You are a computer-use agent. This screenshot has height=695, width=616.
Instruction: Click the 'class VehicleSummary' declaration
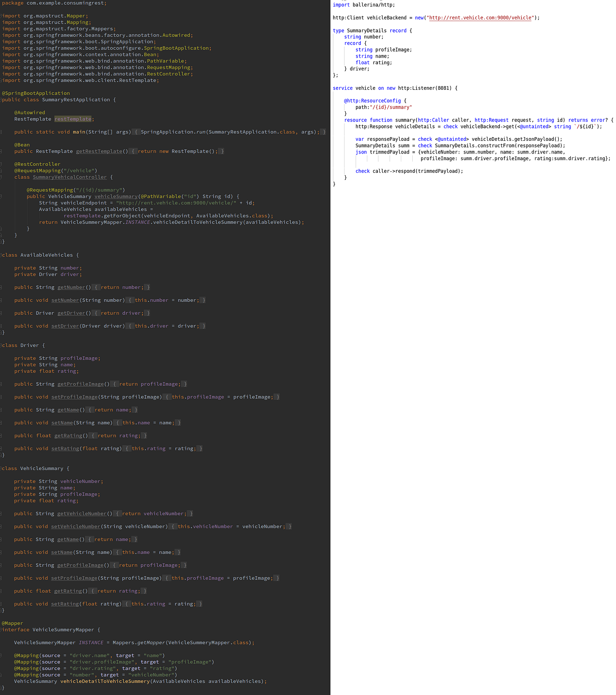tap(36, 468)
